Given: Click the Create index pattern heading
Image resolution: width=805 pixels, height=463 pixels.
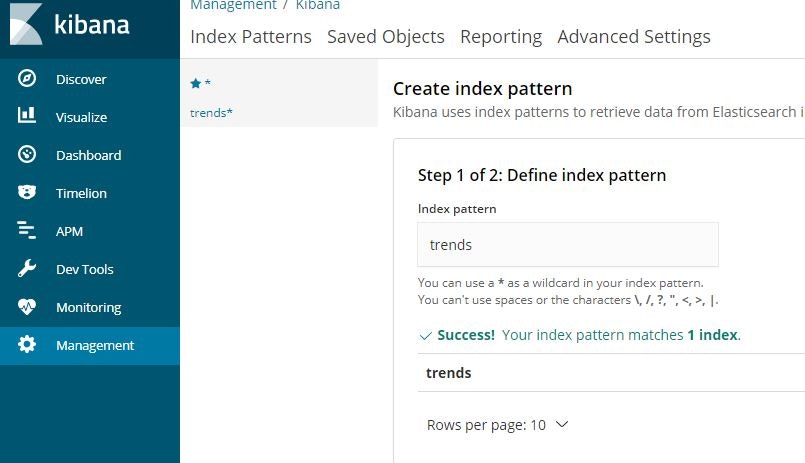Looking at the screenshot, I should [x=482, y=89].
